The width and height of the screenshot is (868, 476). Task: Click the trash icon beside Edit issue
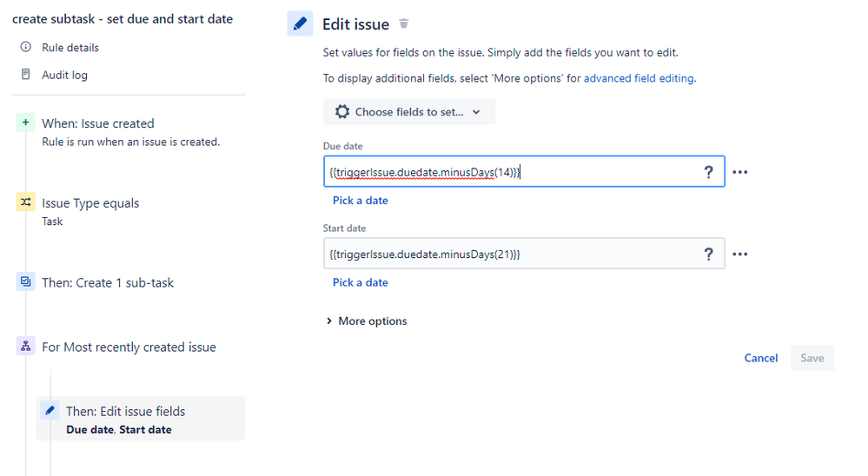pyautogui.click(x=404, y=24)
